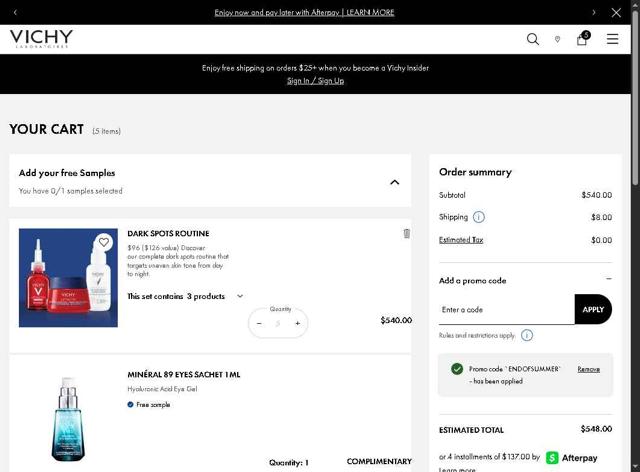Click the Vichy logo

tap(41, 38)
